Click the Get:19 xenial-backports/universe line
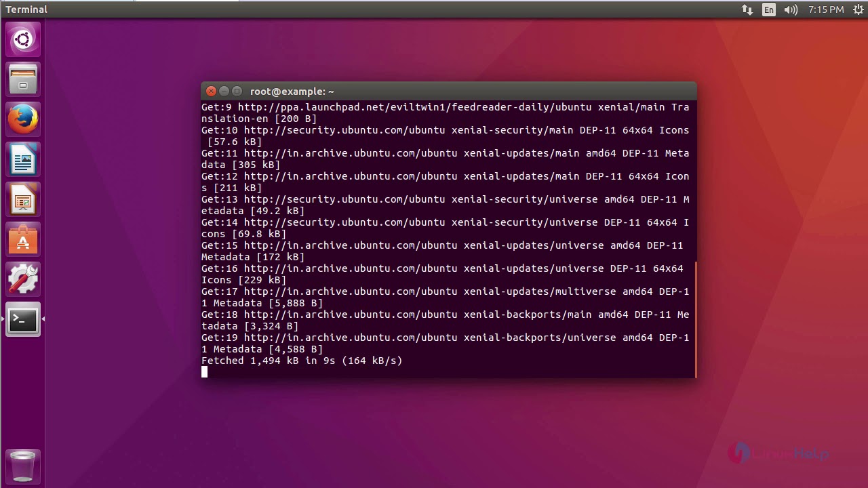868x488 pixels. click(446, 343)
